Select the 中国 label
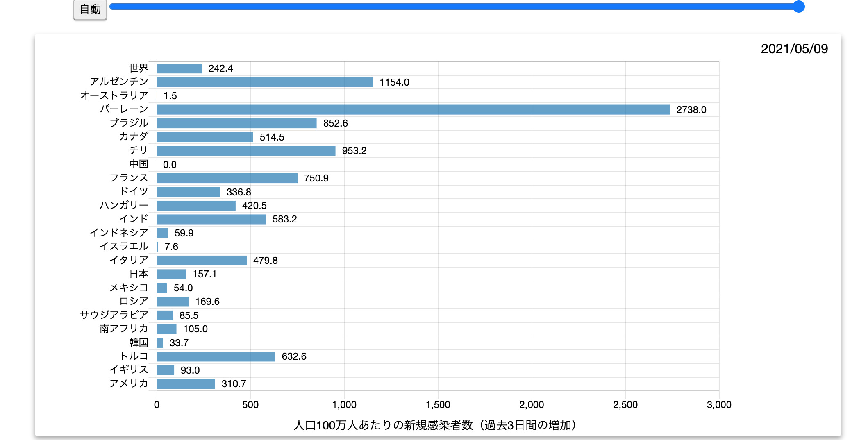The height and width of the screenshot is (440, 868). coord(139,164)
